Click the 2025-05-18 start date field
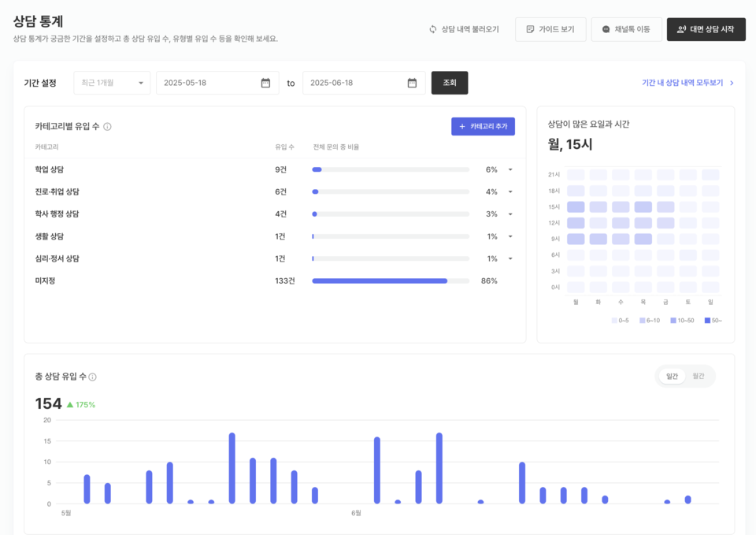The height and width of the screenshot is (535, 756). tap(209, 83)
